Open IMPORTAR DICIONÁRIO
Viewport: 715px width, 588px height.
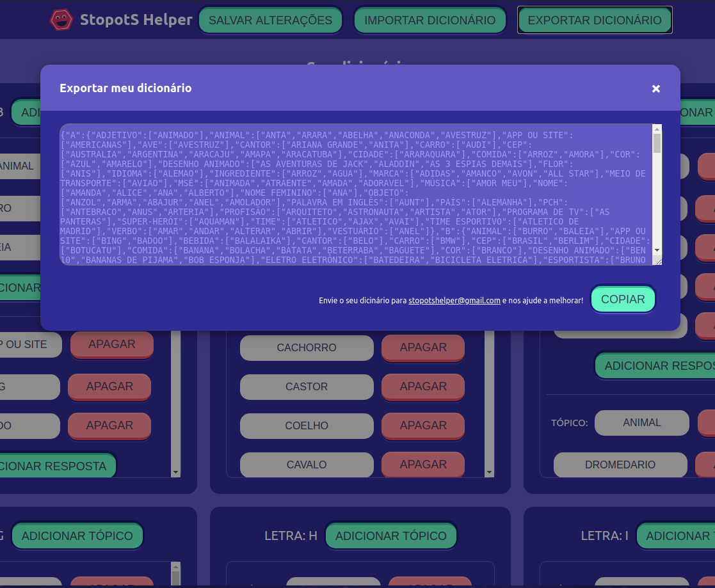(x=430, y=20)
